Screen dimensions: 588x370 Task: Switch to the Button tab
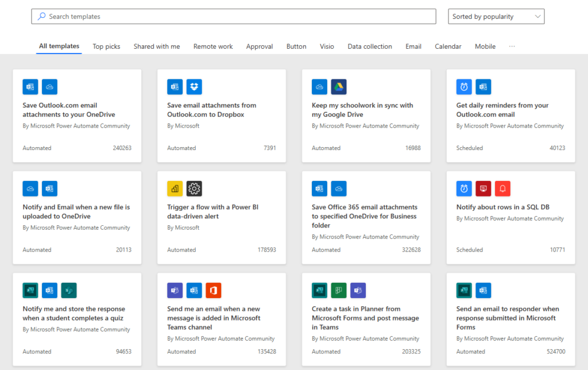pos(296,46)
